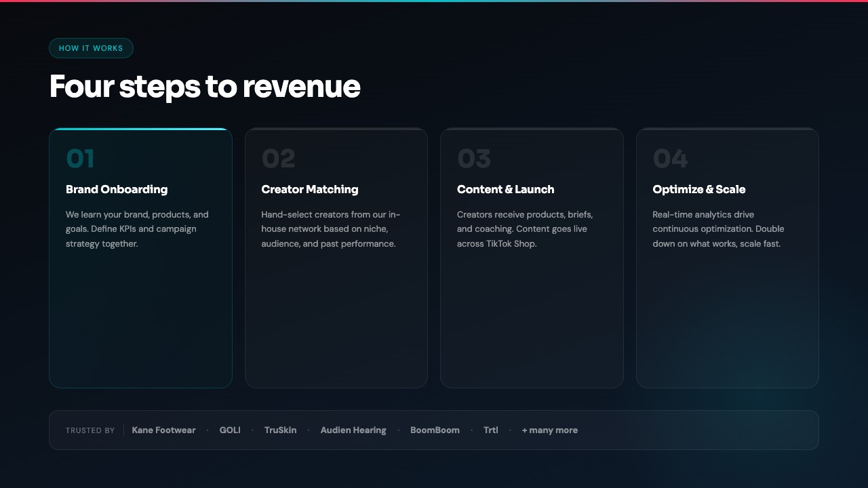868x488 pixels.
Task: Click the TruSkin brand name
Action: point(280,430)
